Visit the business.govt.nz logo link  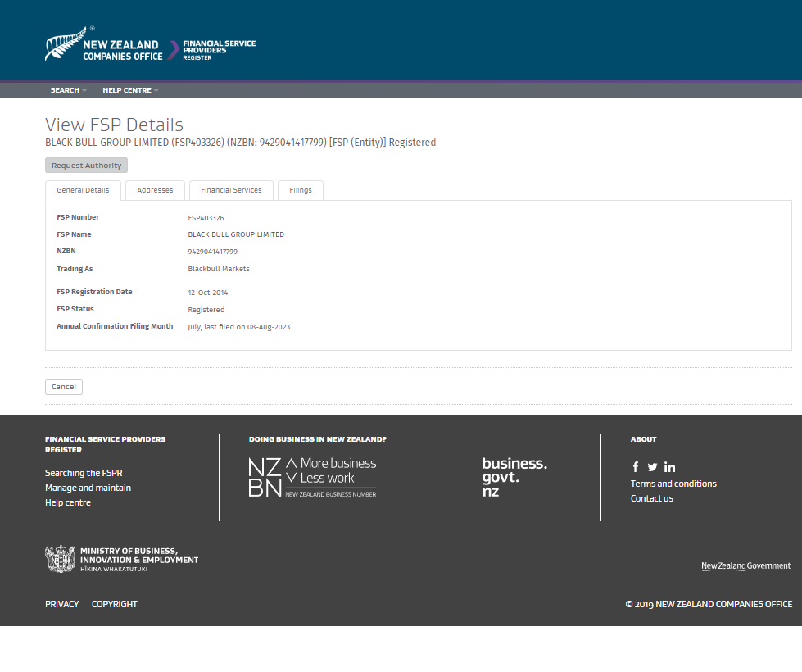(x=514, y=477)
